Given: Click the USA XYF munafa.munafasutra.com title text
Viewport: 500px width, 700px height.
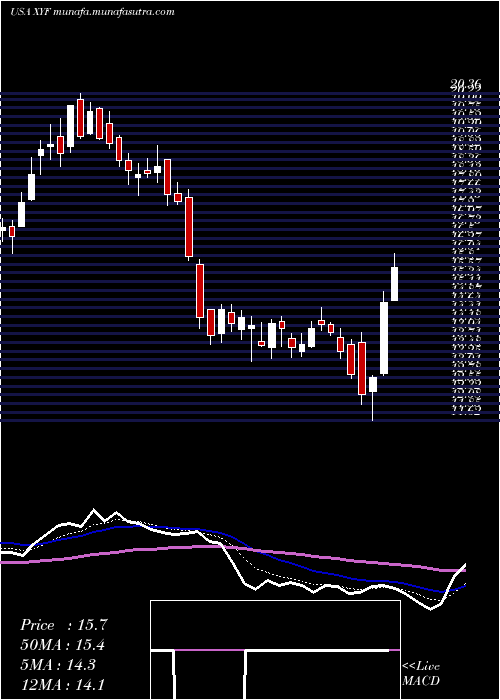Looking at the screenshot, I should coord(92,12).
